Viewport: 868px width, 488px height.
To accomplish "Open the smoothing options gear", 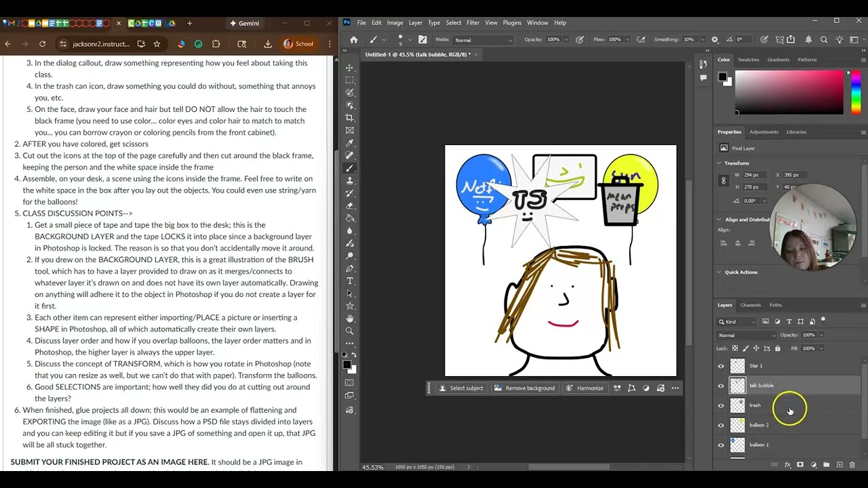I will pos(715,39).
